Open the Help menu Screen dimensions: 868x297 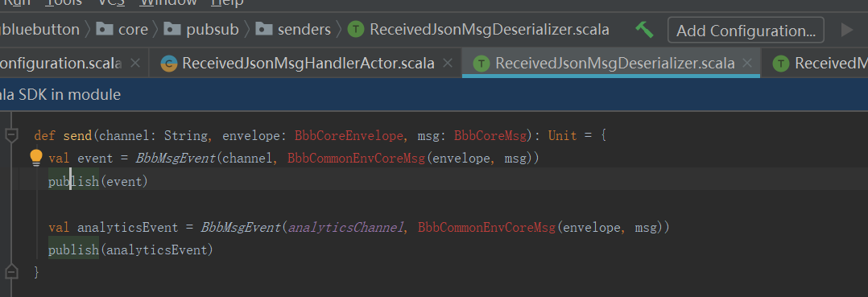click(227, 2)
